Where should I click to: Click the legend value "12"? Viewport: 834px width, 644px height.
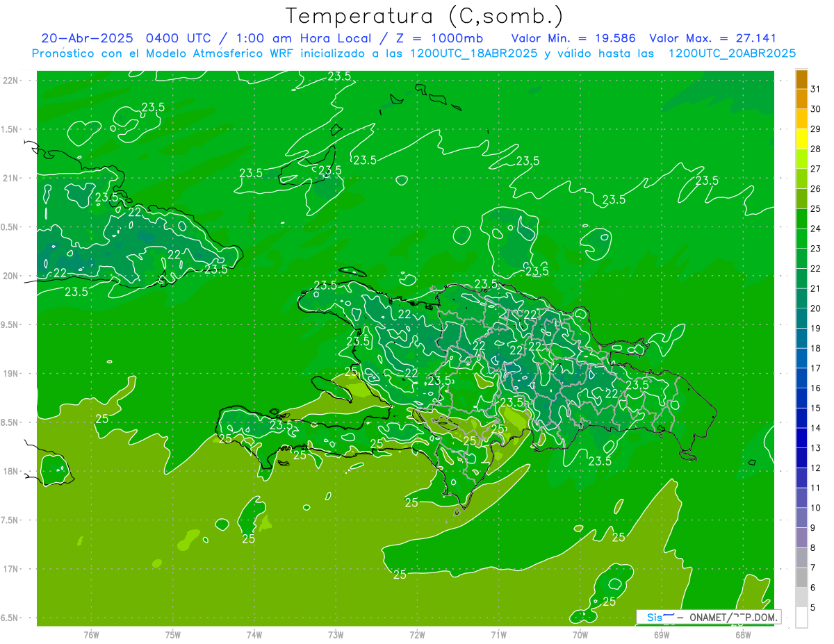point(816,468)
